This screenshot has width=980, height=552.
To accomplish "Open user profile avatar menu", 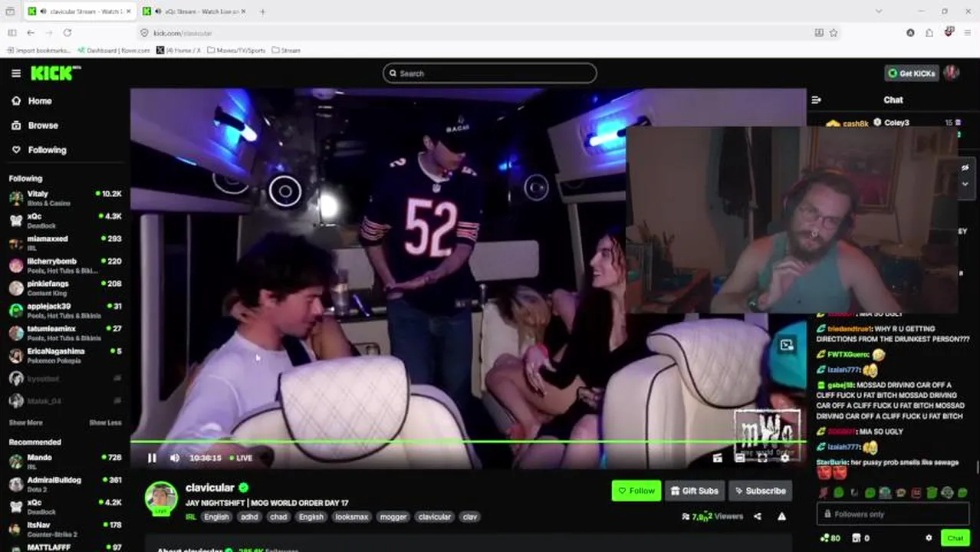I will (952, 73).
